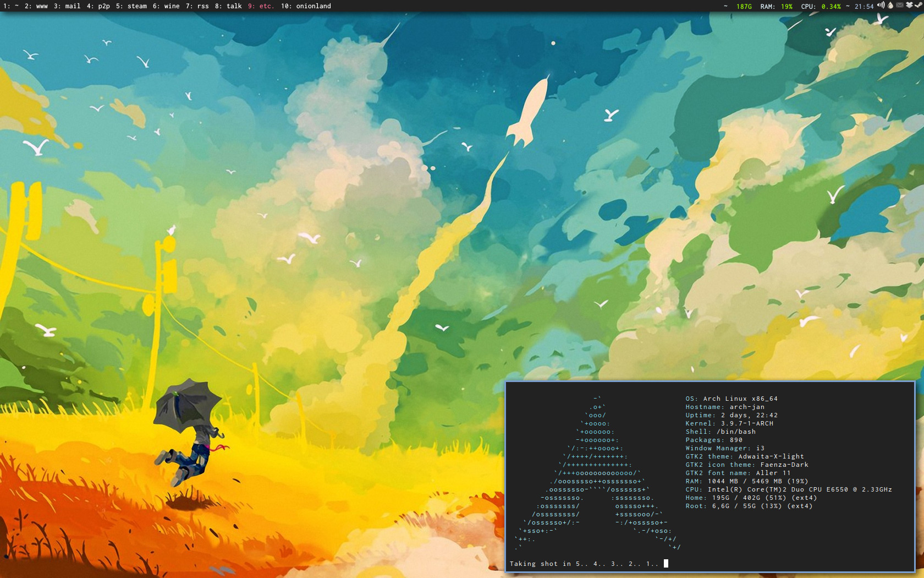This screenshot has height=578, width=924.
Task: Switch to workspace 4: p2p
Action: pos(98,6)
